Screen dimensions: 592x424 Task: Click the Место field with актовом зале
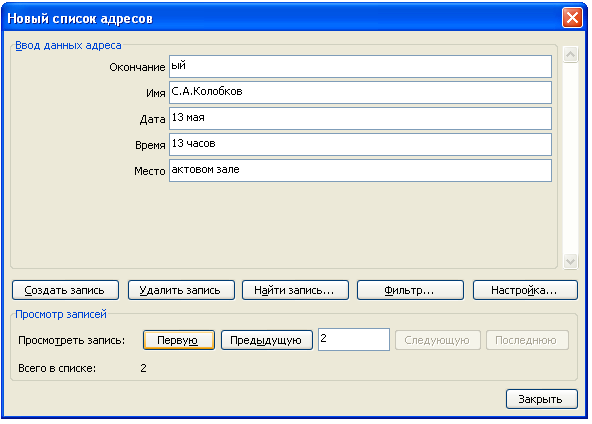[360, 171]
